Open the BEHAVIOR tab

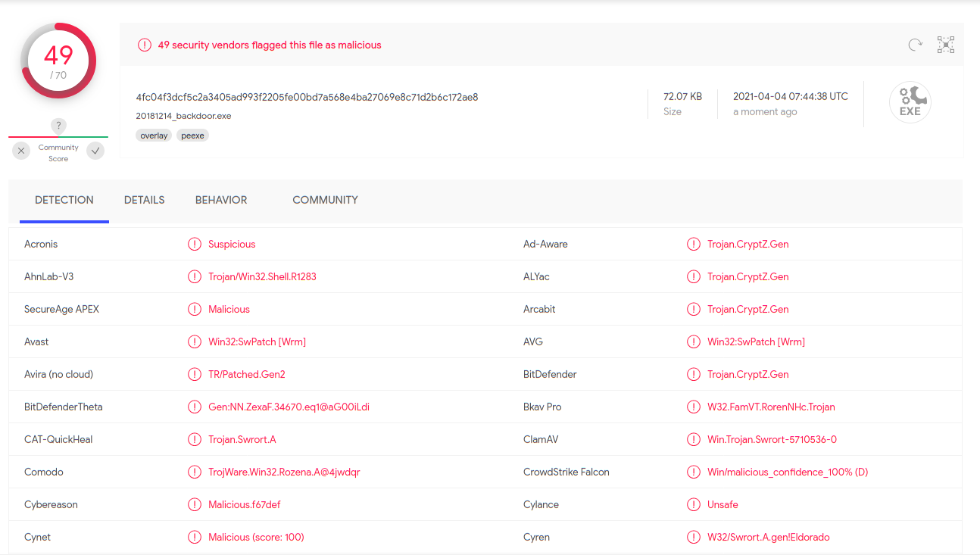click(221, 200)
